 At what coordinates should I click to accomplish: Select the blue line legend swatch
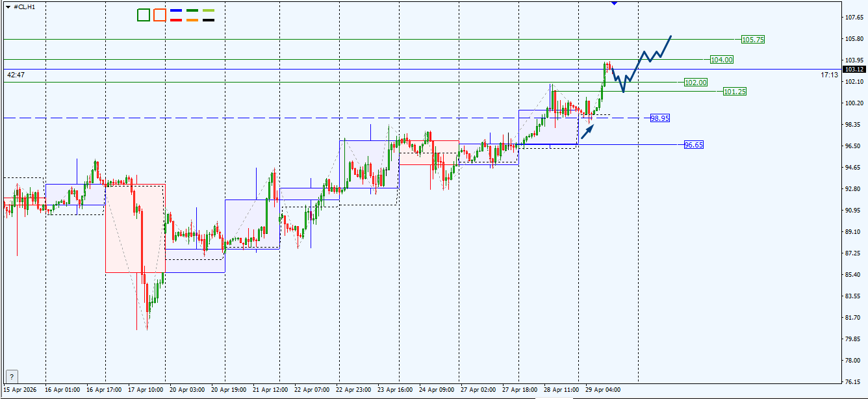(x=175, y=11)
